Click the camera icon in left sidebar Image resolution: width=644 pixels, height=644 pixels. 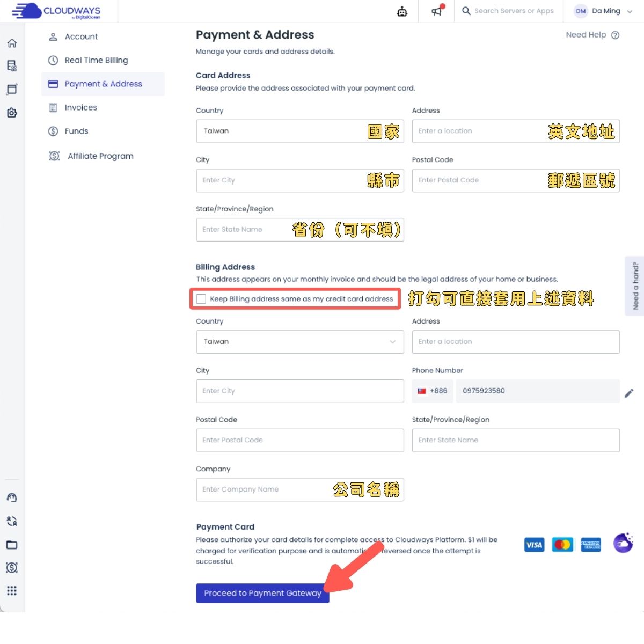coord(12,113)
